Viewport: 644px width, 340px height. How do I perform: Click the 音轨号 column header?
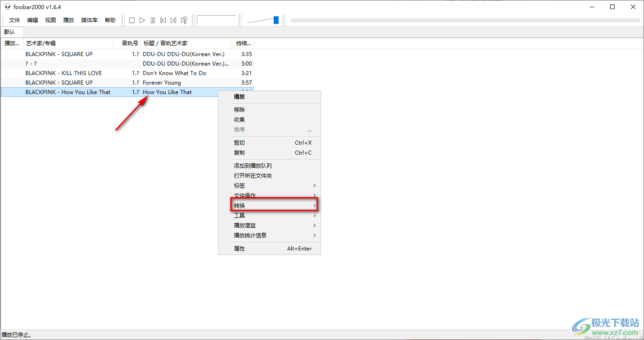[x=127, y=43]
